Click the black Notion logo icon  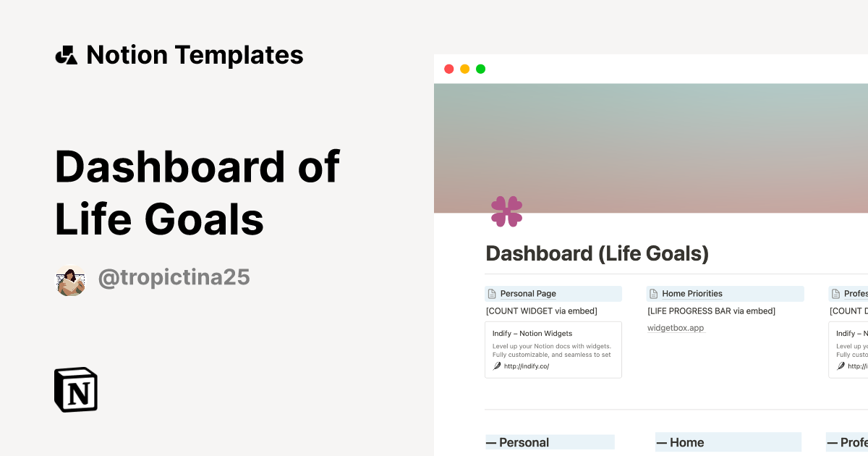[x=75, y=389]
